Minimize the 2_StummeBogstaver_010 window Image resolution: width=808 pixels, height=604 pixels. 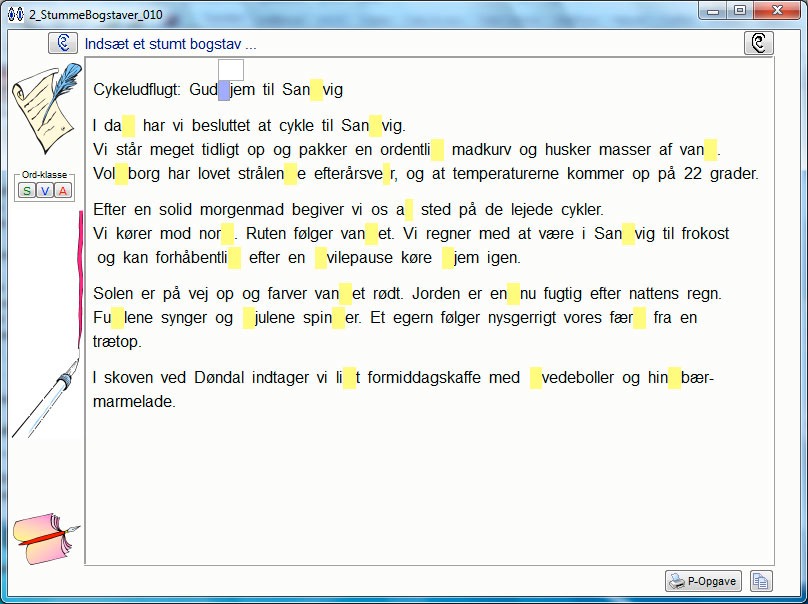713,10
